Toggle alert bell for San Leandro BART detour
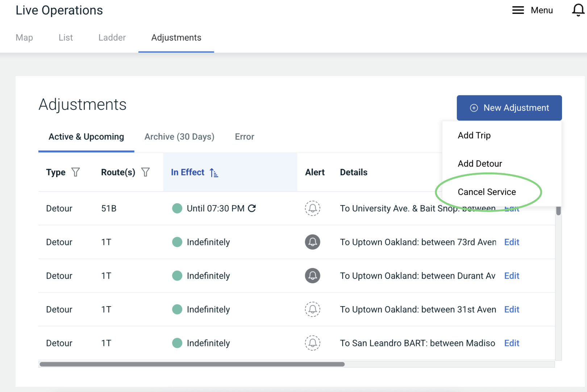587x392 pixels. pyautogui.click(x=312, y=343)
